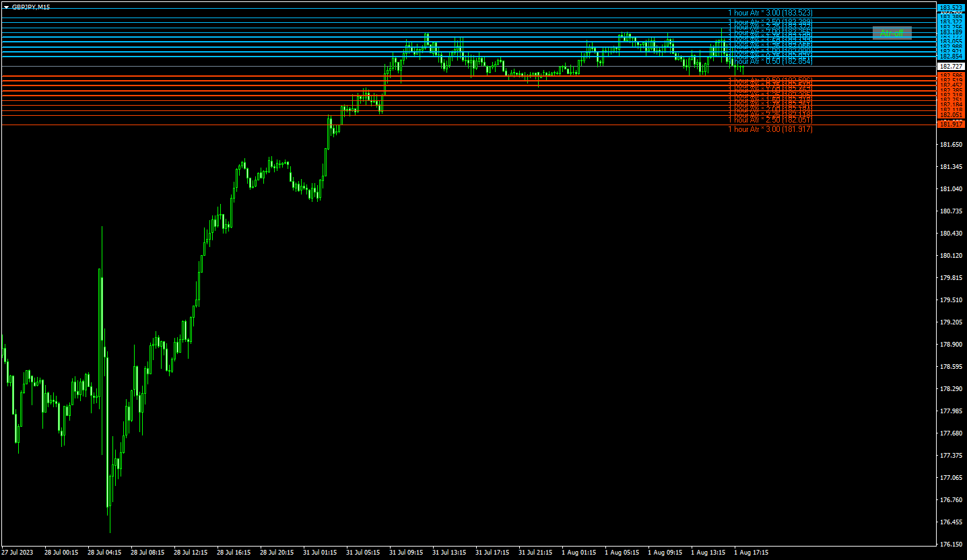
Task: Click the 178.290 price scale value
Action: click(950, 389)
